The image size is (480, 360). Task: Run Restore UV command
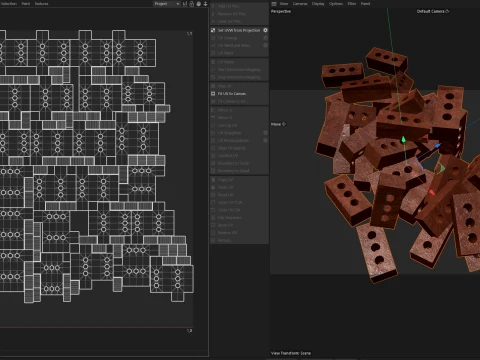coord(239,233)
